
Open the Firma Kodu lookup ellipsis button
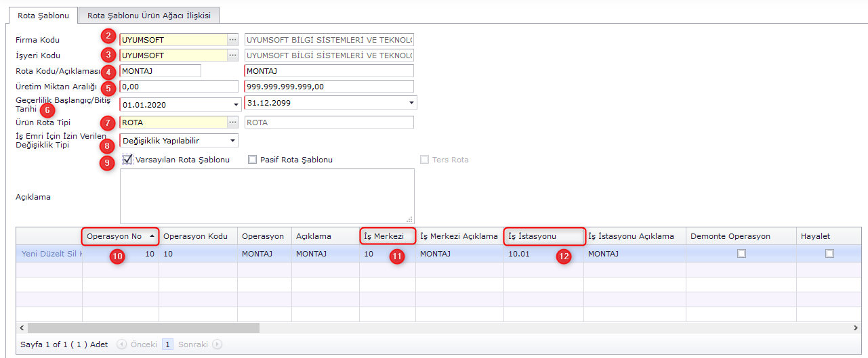[x=232, y=40]
